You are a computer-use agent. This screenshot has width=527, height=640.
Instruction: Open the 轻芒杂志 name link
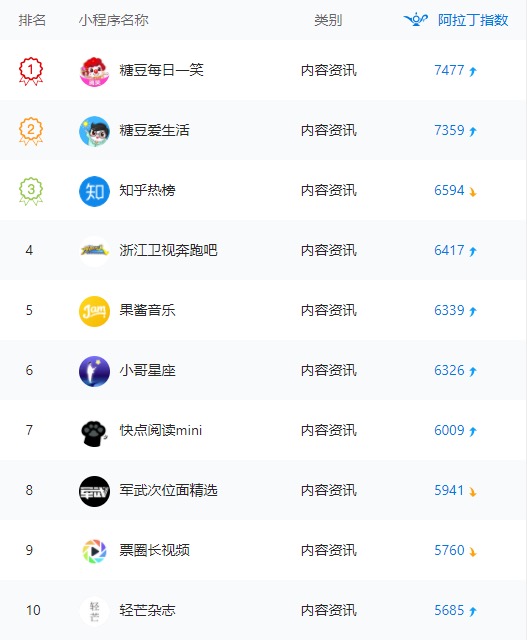147,611
